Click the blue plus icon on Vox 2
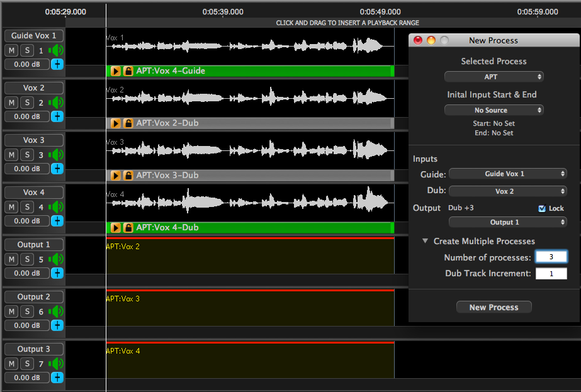Viewport: 581px width, 392px height. 57,116
